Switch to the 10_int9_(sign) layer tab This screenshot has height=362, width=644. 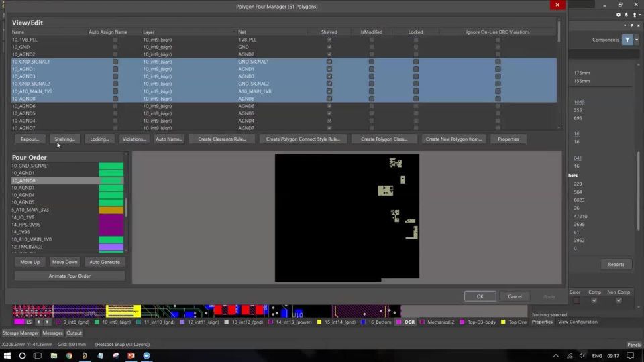coord(112,322)
